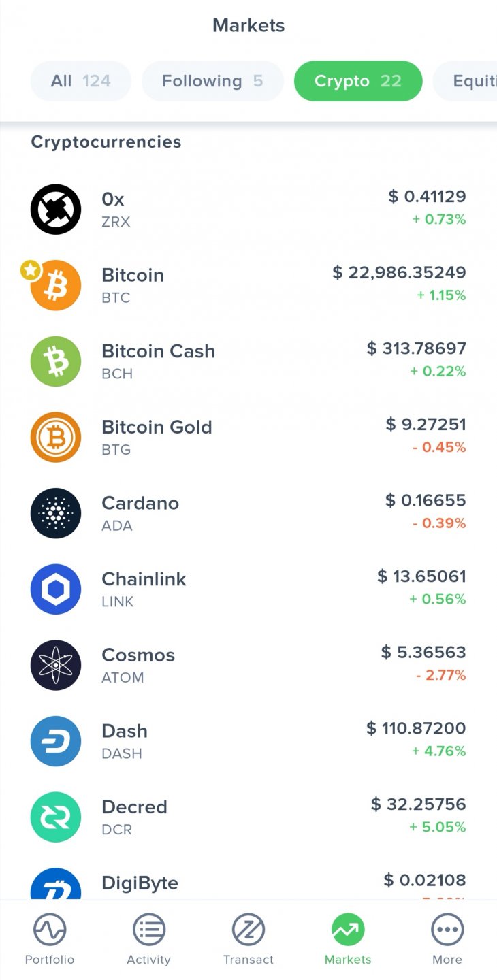This screenshot has width=497, height=980.
Task: Switch to the All 124 filter
Action: 80,81
